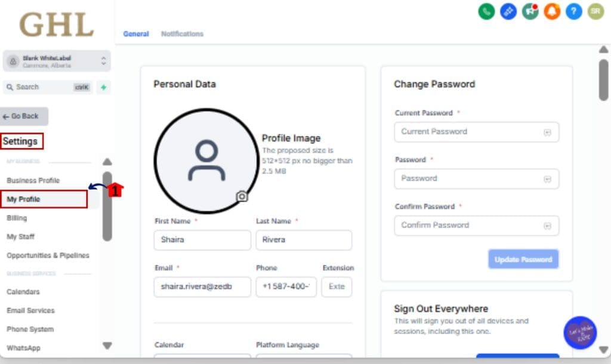Click the blue help question mark icon
This screenshot has height=364, width=611.
coord(573,11)
